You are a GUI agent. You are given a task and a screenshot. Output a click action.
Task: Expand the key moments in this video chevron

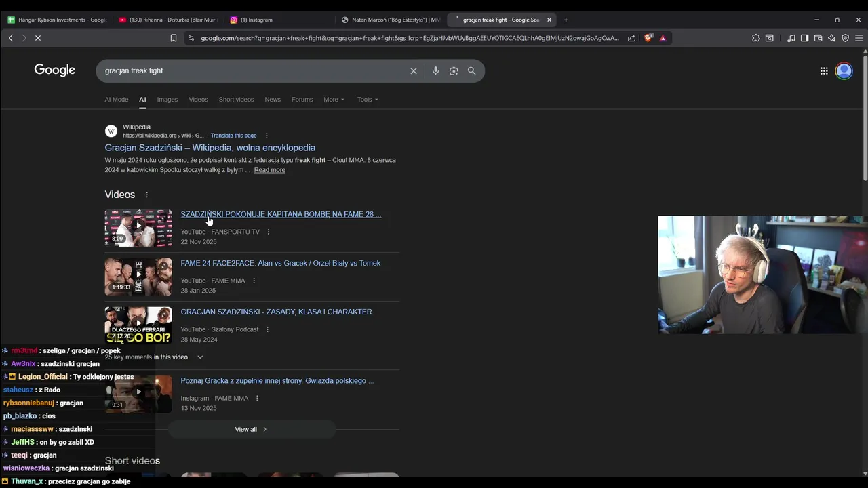click(200, 357)
